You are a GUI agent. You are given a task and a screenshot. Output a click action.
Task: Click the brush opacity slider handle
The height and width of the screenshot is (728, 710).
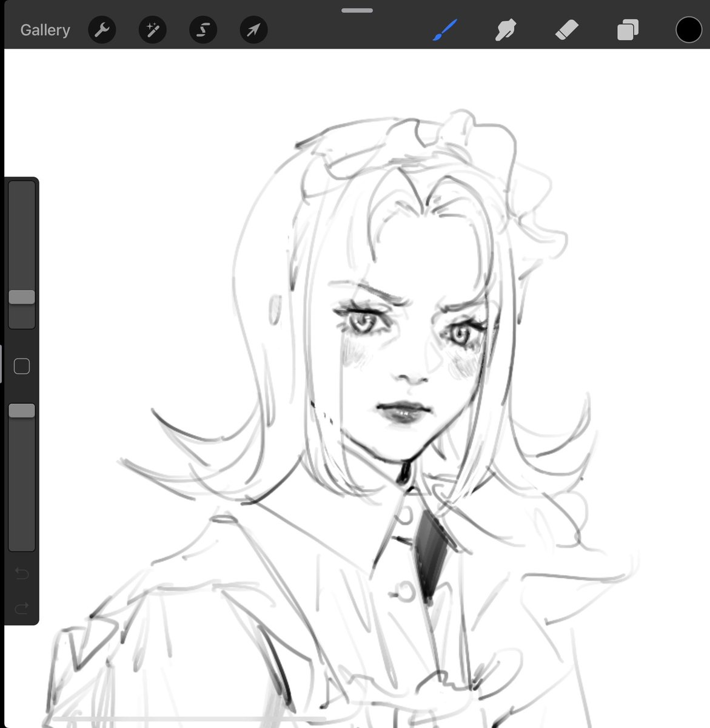[x=22, y=411]
